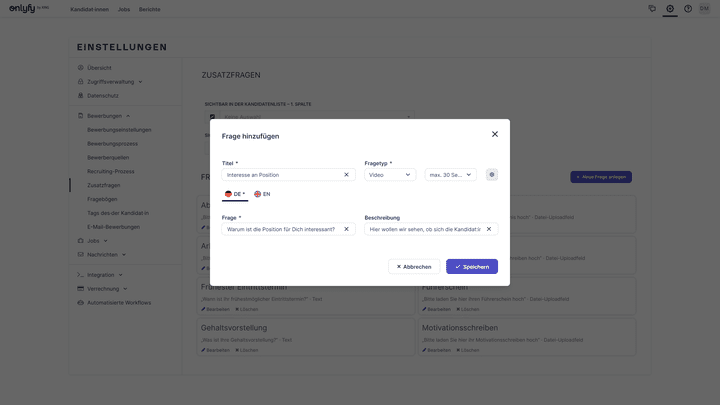This screenshot has height=405, width=720.
Task: Open the settings gear in top bar
Action: [670, 8]
